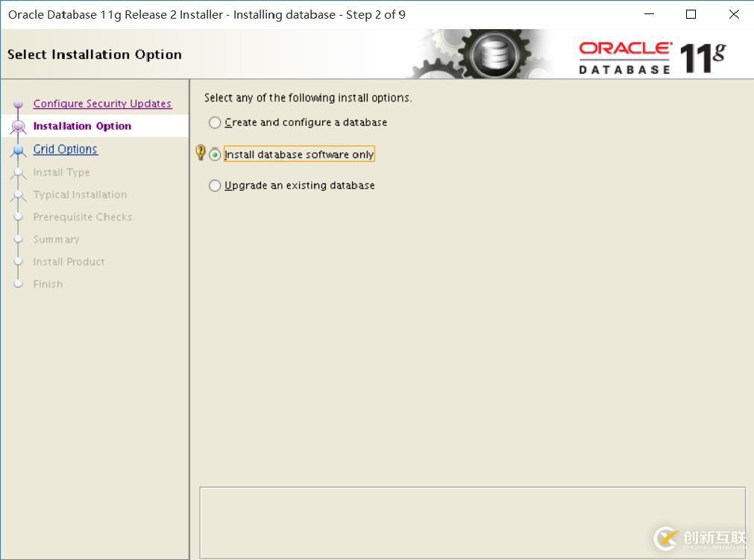The height and width of the screenshot is (560, 754).
Task: Click inside the empty message area at bottom
Action: 472,523
